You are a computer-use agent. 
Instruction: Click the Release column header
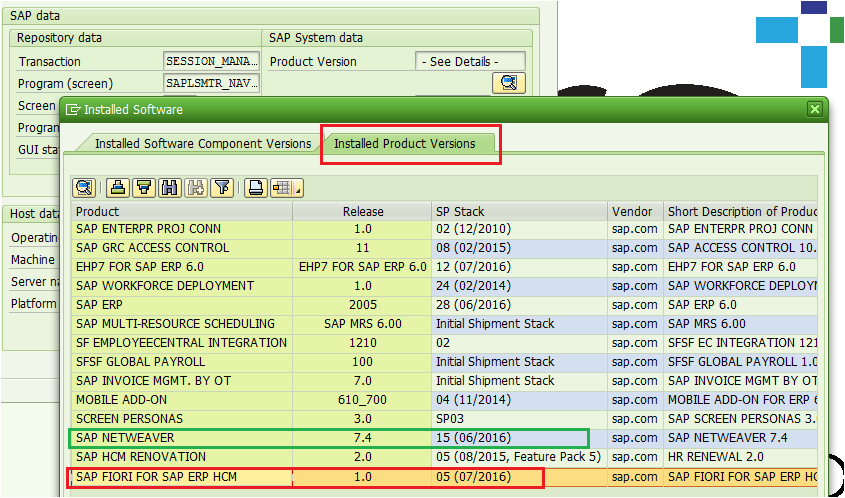pos(362,211)
